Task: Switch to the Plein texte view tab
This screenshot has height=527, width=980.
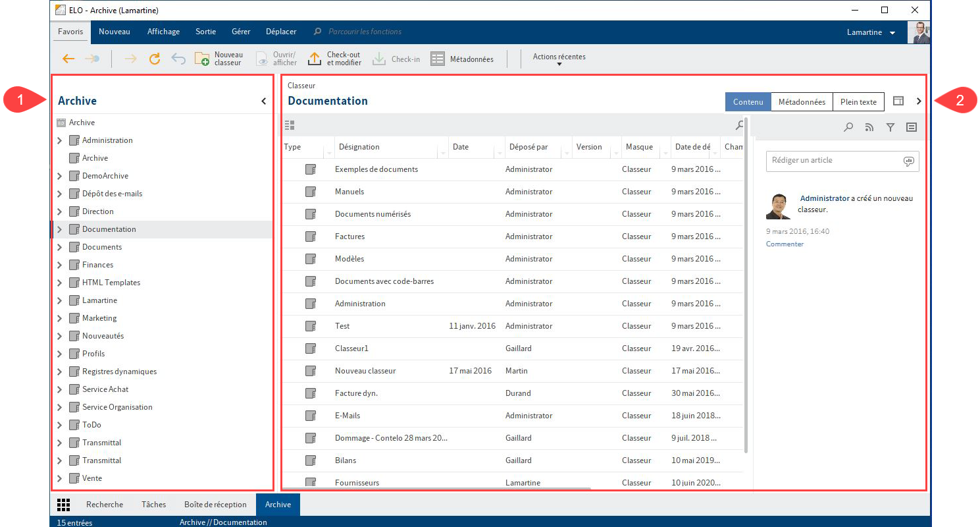Action: [858, 102]
